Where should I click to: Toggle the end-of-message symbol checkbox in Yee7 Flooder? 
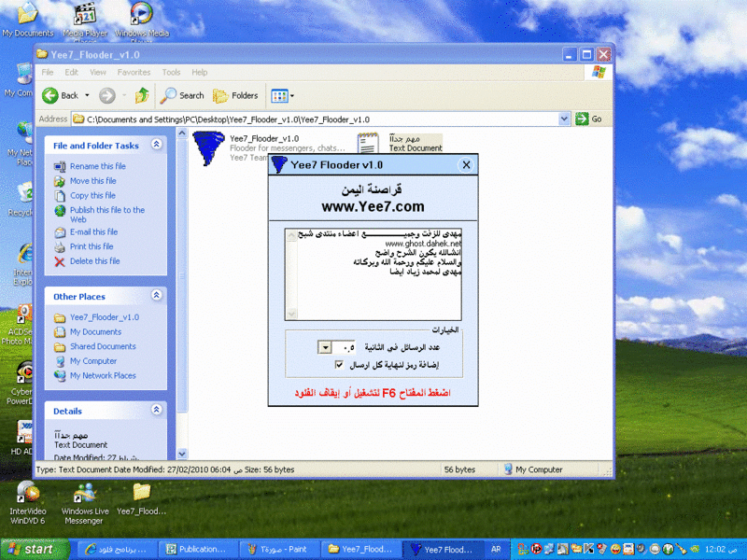point(339,365)
